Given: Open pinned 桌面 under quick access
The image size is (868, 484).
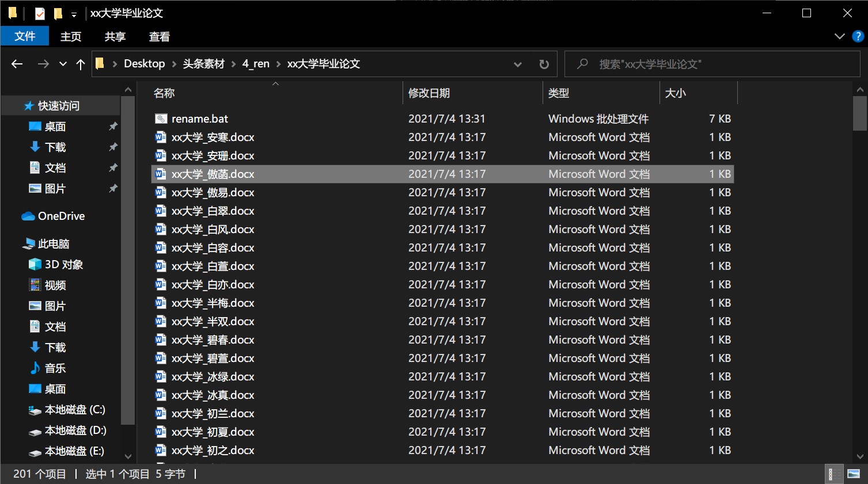Looking at the screenshot, I should (x=55, y=127).
